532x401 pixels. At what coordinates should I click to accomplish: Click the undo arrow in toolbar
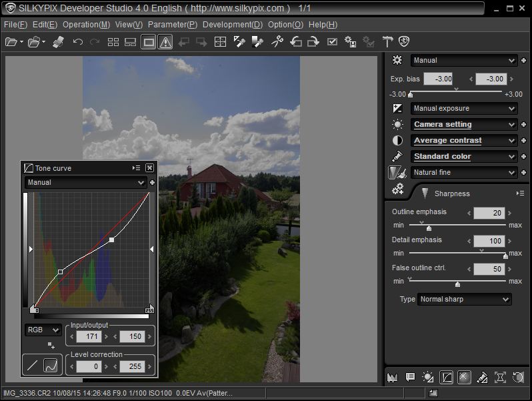click(78, 42)
